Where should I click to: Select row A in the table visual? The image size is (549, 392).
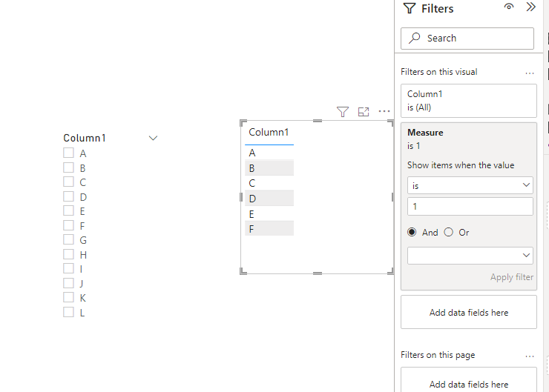coord(269,153)
